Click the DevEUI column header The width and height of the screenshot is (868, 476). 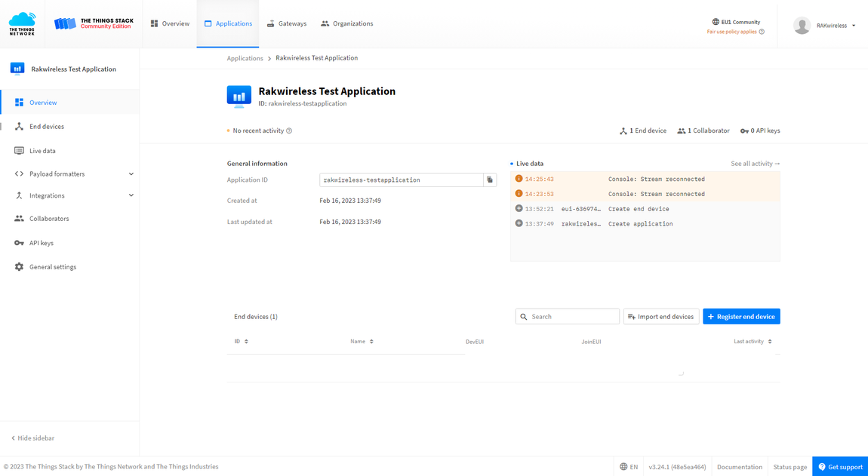(475, 342)
